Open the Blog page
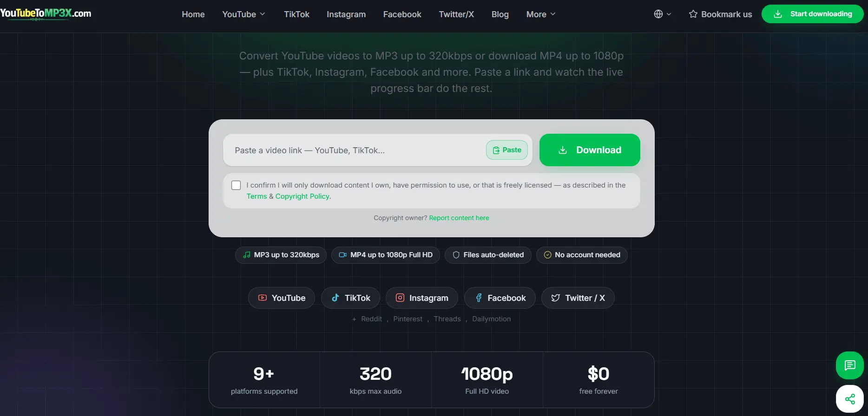 pyautogui.click(x=500, y=14)
